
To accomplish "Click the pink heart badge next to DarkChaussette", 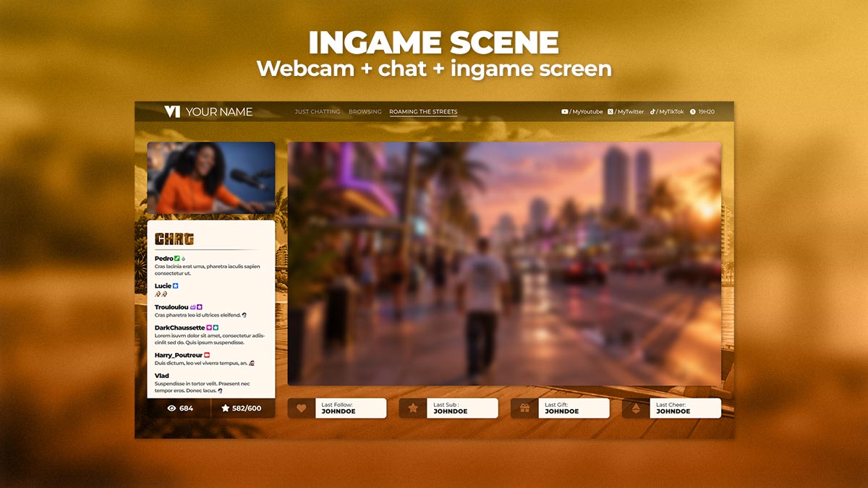I will (209, 328).
